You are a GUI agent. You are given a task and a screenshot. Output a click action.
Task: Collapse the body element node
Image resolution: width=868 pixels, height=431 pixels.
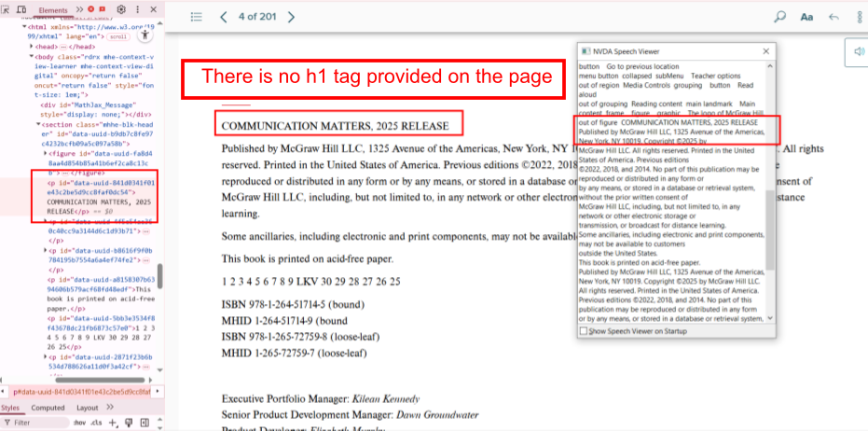tap(32, 57)
